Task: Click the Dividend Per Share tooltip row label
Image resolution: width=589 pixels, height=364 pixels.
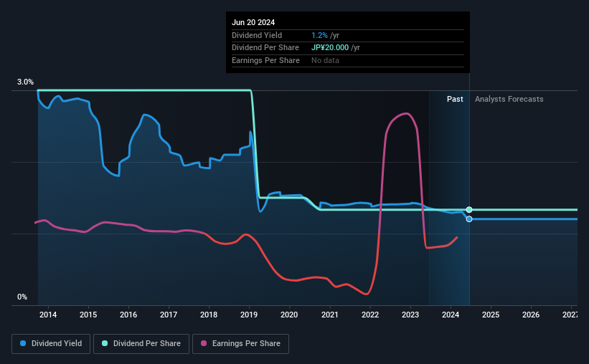Action: click(265, 48)
